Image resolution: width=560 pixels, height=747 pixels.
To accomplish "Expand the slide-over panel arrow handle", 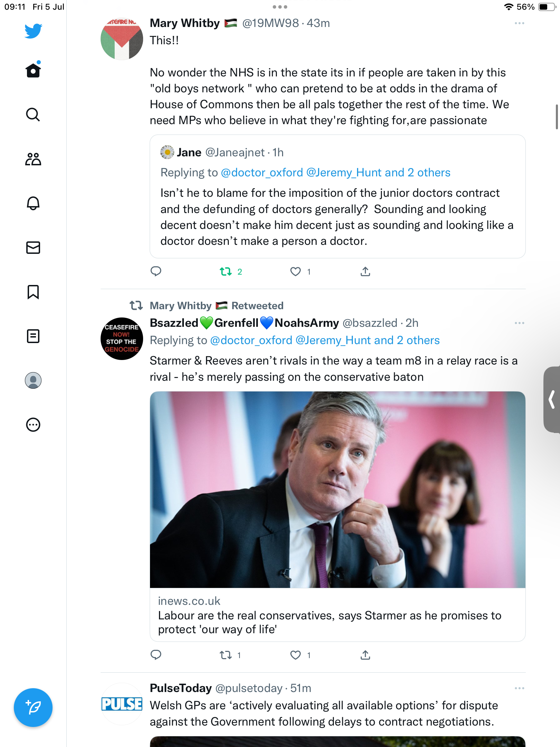I will [x=552, y=400].
